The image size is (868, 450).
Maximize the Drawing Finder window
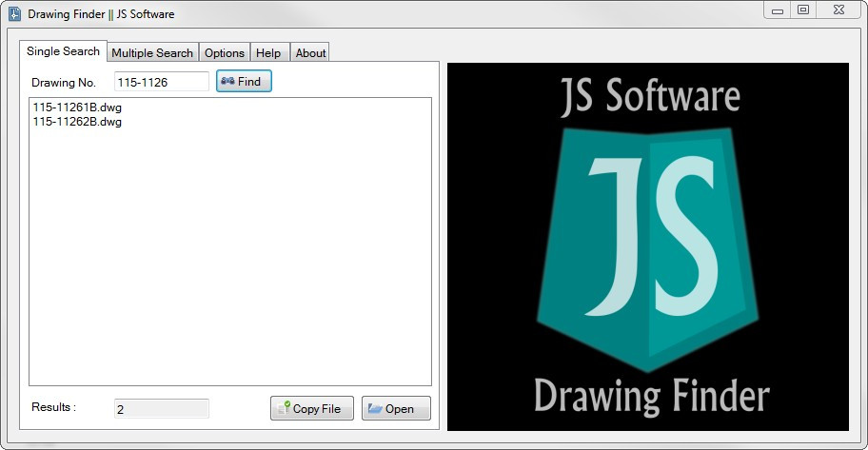pyautogui.click(x=803, y=10)
